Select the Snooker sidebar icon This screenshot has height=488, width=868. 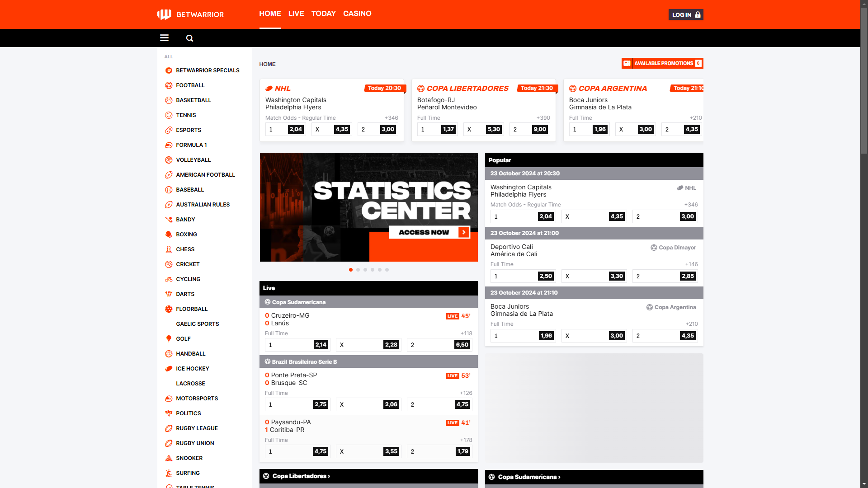[169, 458]
